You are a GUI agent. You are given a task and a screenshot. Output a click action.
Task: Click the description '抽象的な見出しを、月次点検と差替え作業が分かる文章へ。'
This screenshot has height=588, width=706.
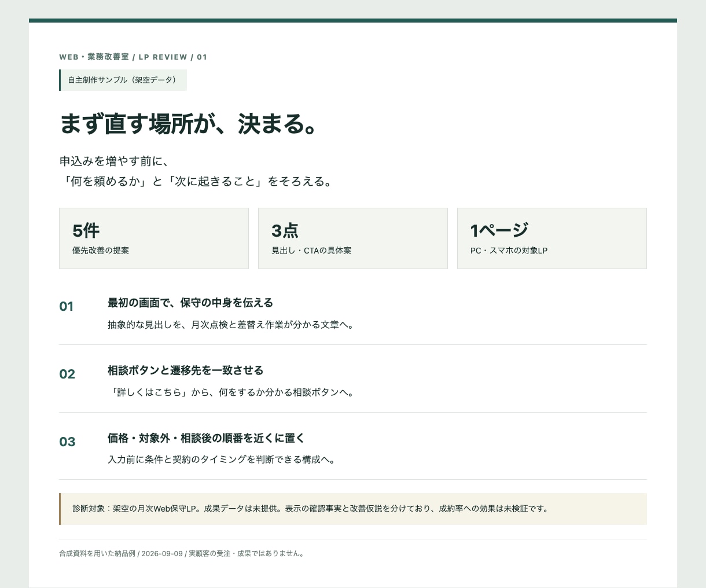(x=231, y=325)
